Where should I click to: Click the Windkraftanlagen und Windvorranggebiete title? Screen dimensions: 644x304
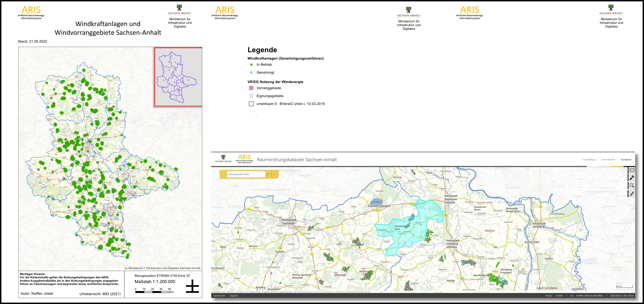108,28
